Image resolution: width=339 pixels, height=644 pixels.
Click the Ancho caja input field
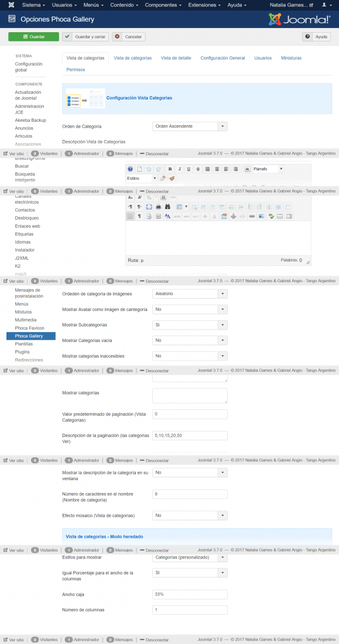[x=190, y=594]
